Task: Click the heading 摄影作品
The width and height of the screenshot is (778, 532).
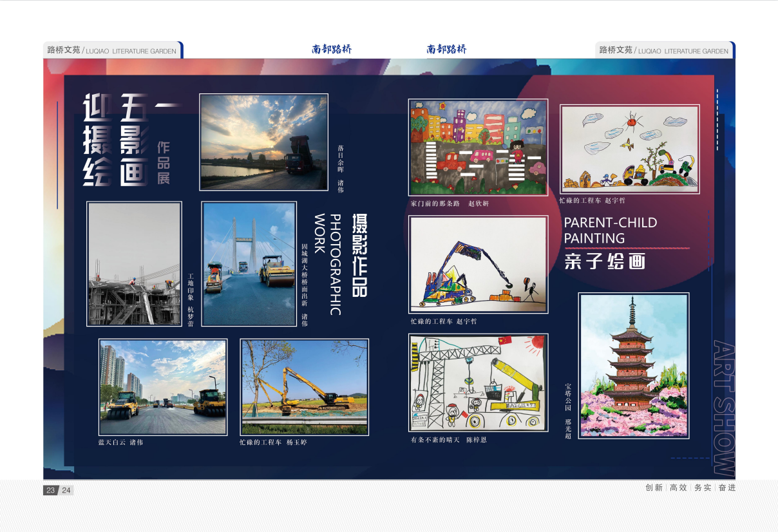Action: [x=359, y=255]
